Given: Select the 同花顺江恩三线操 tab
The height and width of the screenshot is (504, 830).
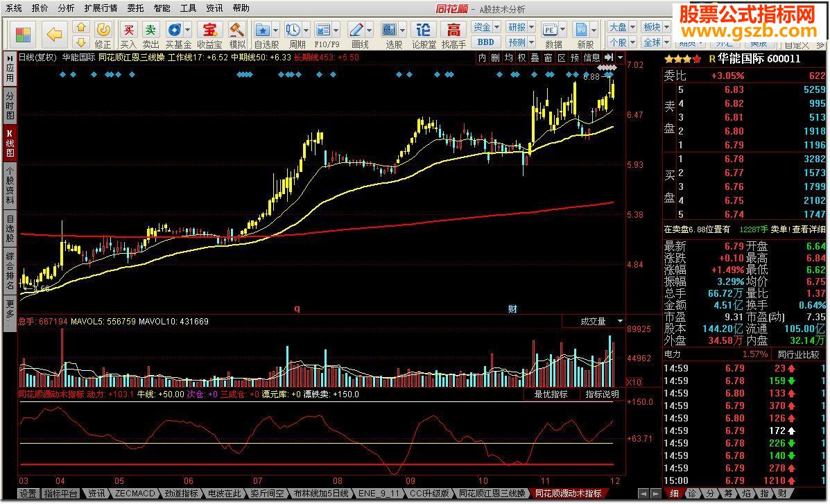Looking at the screenshot, I should point(492,494).
